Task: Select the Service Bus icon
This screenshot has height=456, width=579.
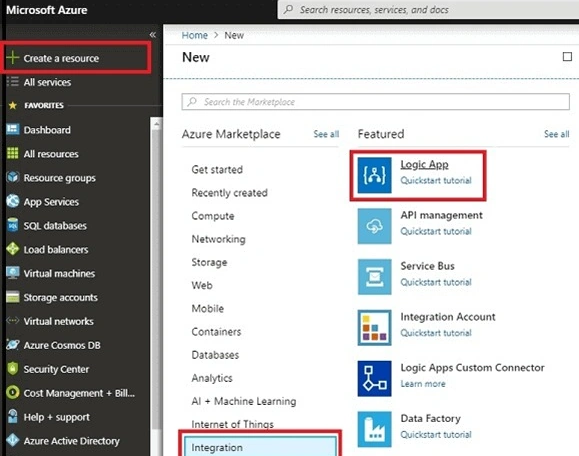Action: (374, 277)
